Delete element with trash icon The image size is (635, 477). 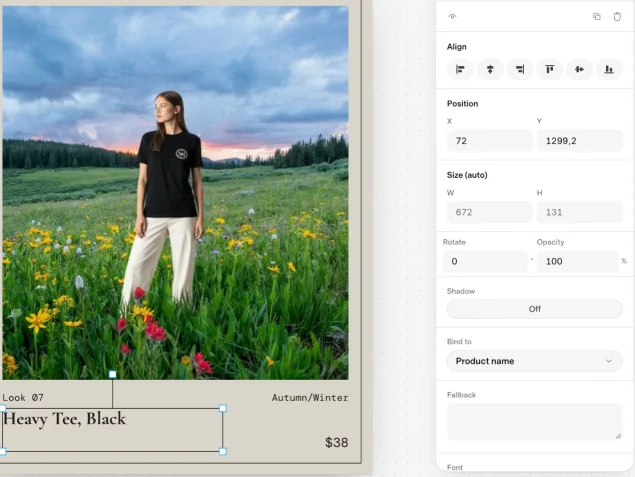click(617, 17)
